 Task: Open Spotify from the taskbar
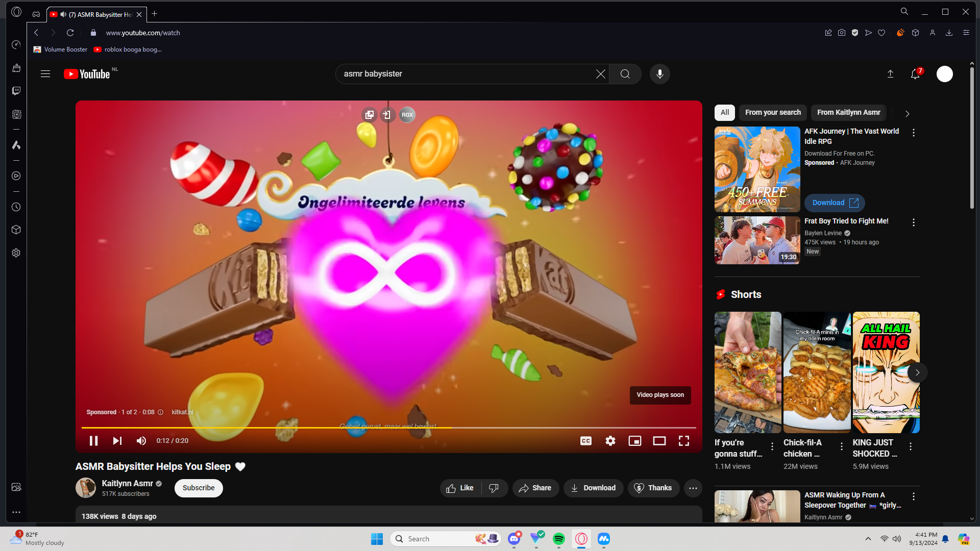tap(559, 539)
